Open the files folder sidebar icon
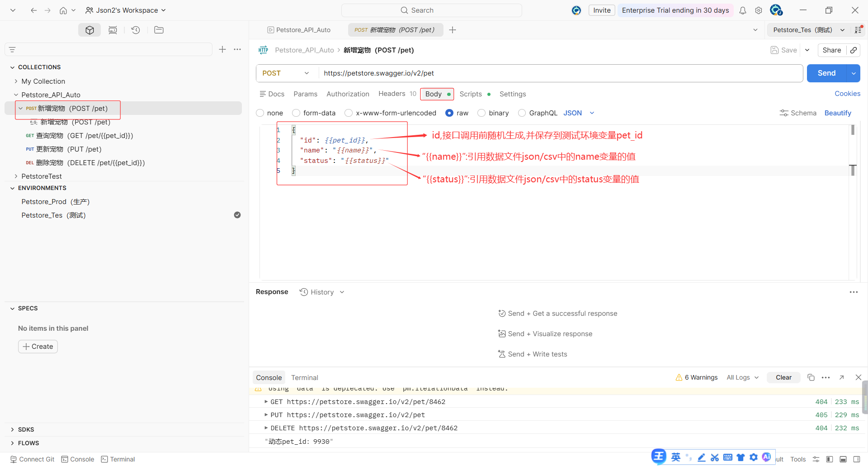This screenshot has width=868, height=466. [x=159, y=30]
